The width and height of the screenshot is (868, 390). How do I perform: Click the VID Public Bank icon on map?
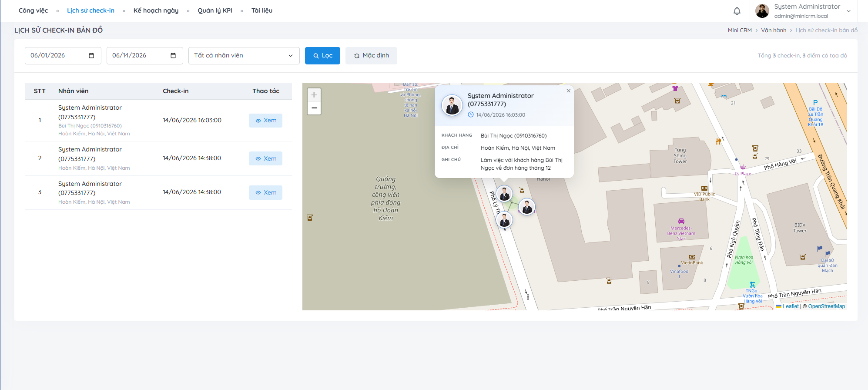(704, 188)
